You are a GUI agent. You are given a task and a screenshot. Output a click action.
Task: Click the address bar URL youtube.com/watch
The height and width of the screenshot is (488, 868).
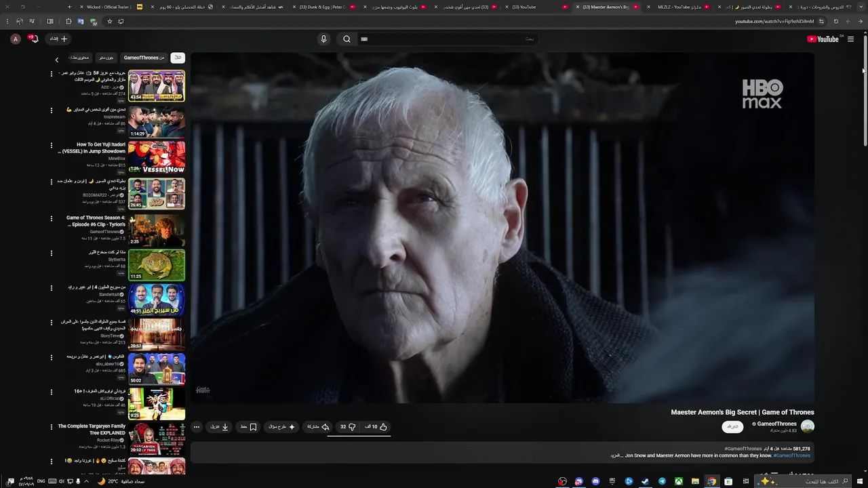774,21
